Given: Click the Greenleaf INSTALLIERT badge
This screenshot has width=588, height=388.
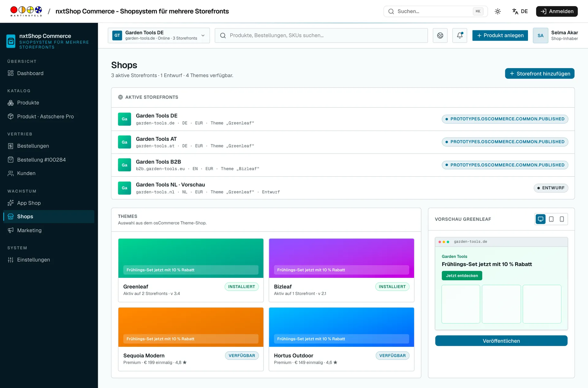Looking at the screenshot, I should 242,287.
